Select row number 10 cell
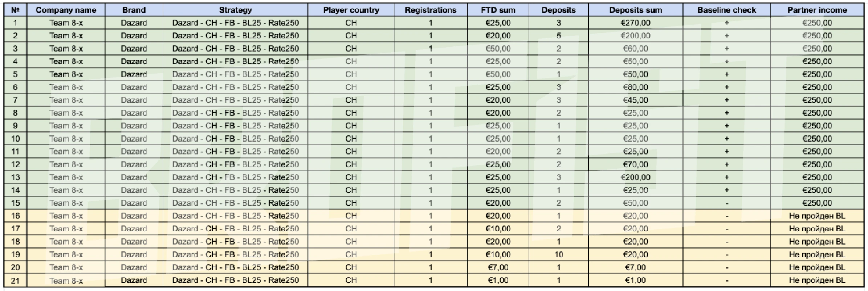This screenshot has height=291, width=868. pos(15,139)
